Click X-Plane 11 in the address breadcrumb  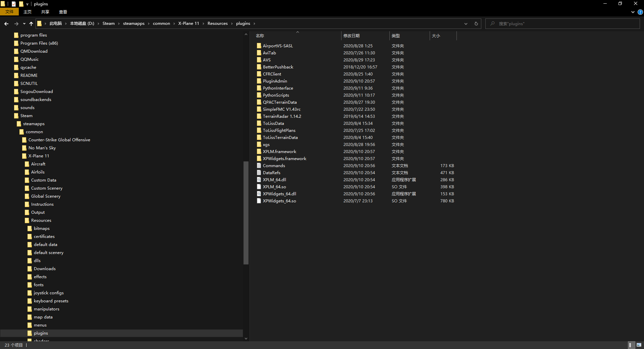coord(189,23)
